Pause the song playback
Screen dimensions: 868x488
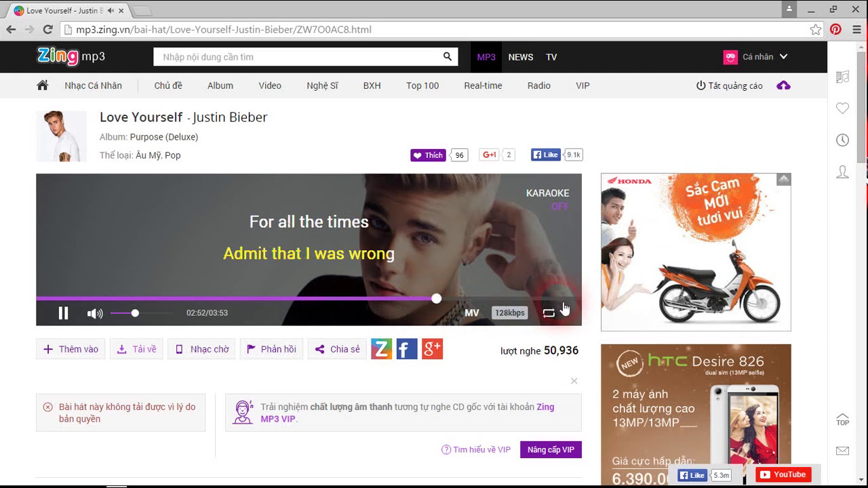click(x=63, y=313)
